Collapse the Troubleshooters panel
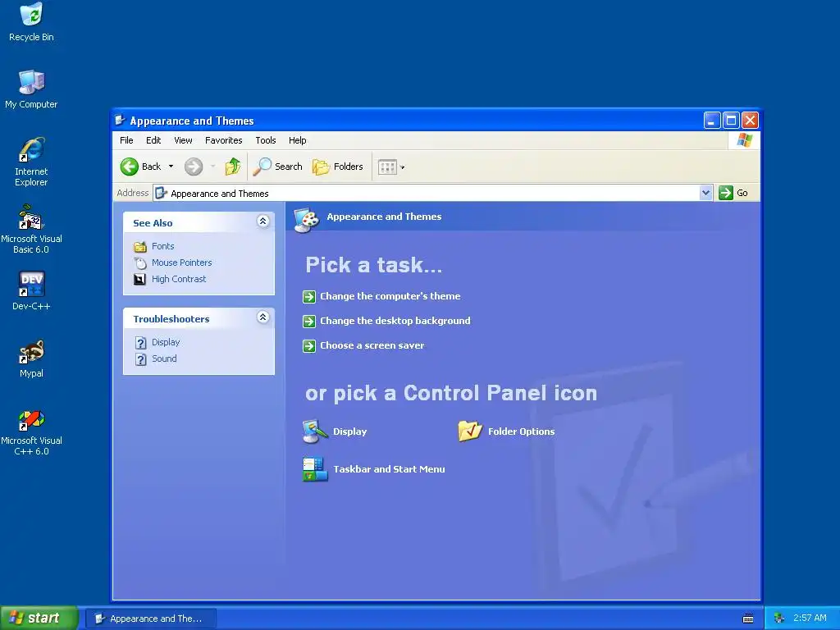 (x=262, y=317)
